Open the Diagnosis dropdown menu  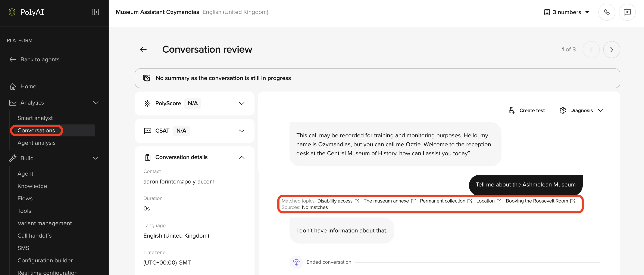(x=581, y=110)
